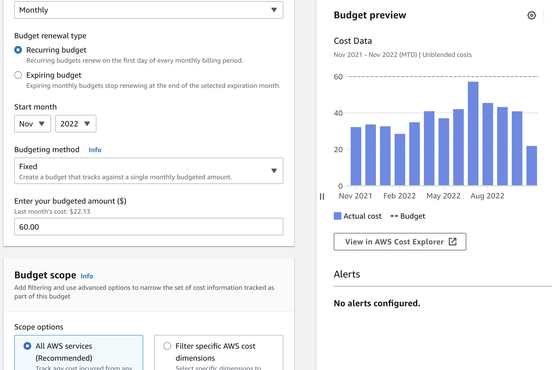Click the last short bar for Nov 2022

tap(532, 165)
